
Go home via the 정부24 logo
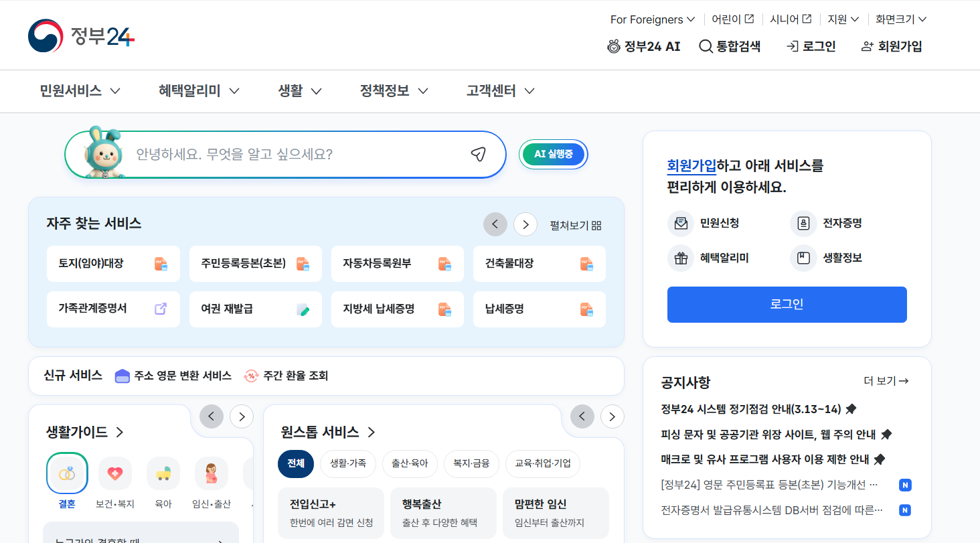(x=80, y=35)
